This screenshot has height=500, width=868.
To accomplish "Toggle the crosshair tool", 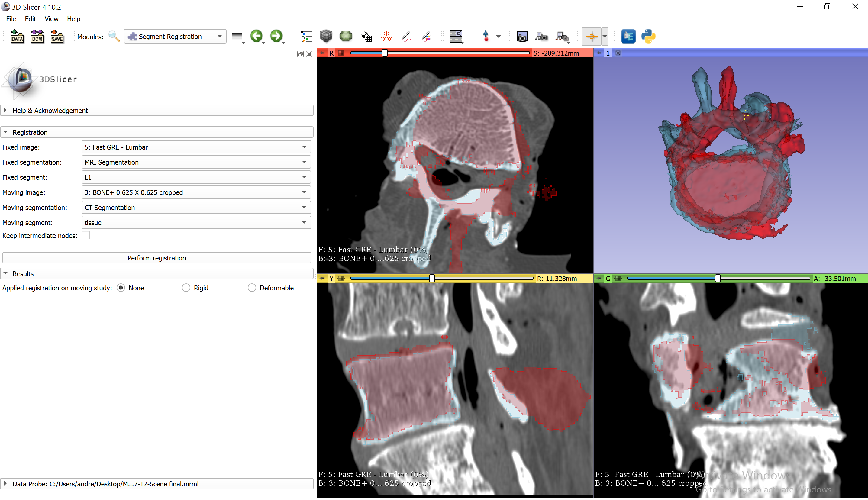I will point(592,36).
